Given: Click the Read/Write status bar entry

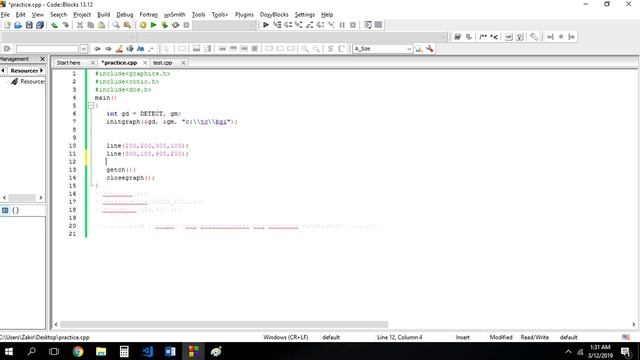Looking at the screenshot, I should tap(534, 337).
